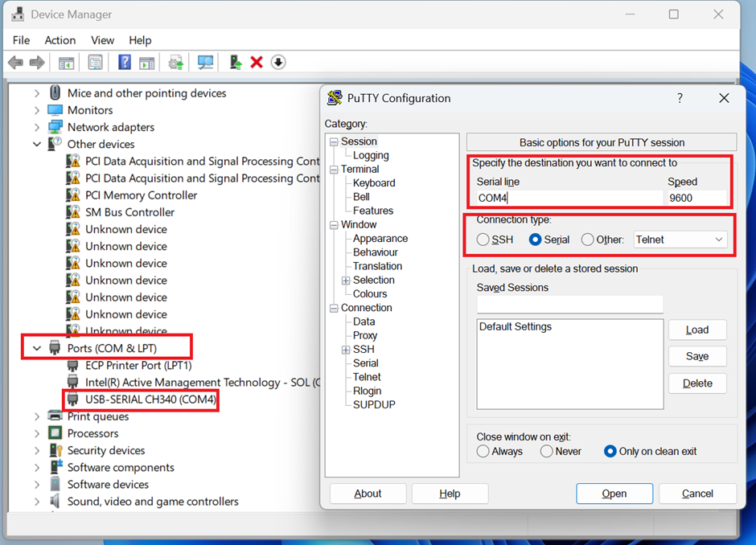
Task: Expand the Selection category in PuTTY tree
Action: [x=346, y=281]
